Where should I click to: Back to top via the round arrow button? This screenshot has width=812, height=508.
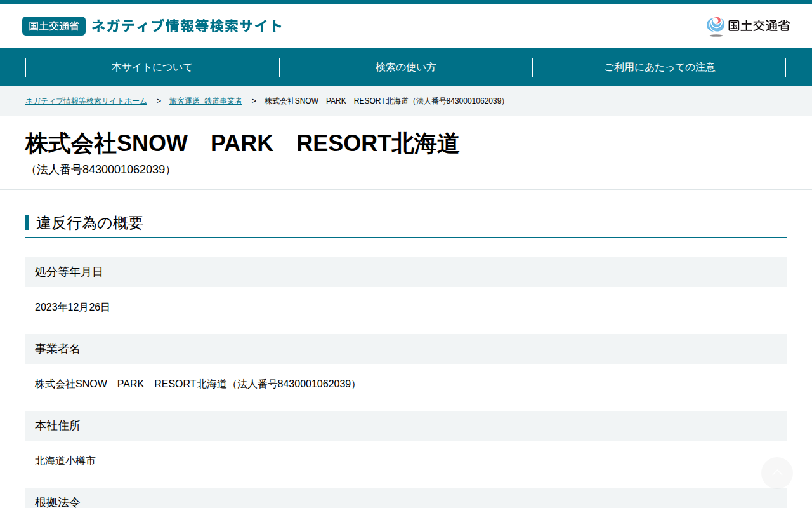(777, 473)
